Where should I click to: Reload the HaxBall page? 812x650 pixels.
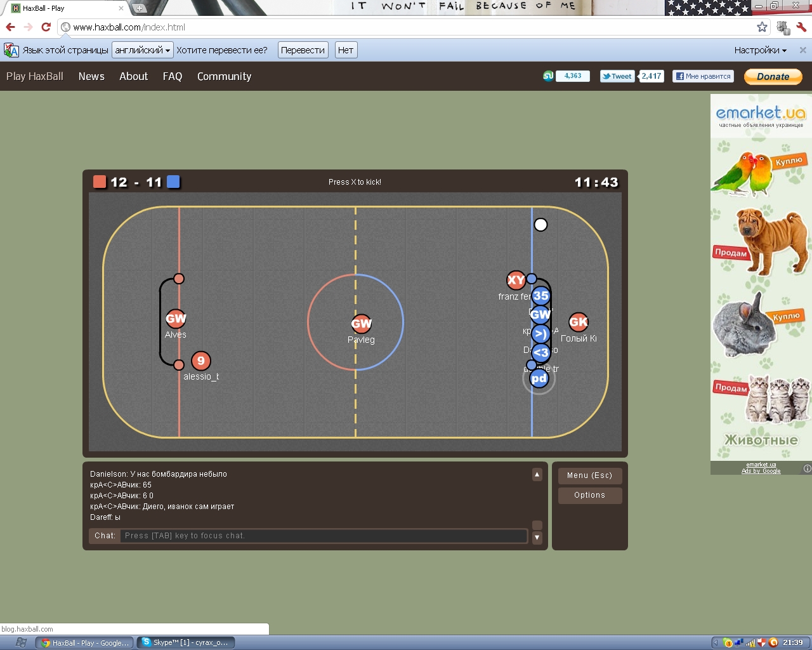46,27
